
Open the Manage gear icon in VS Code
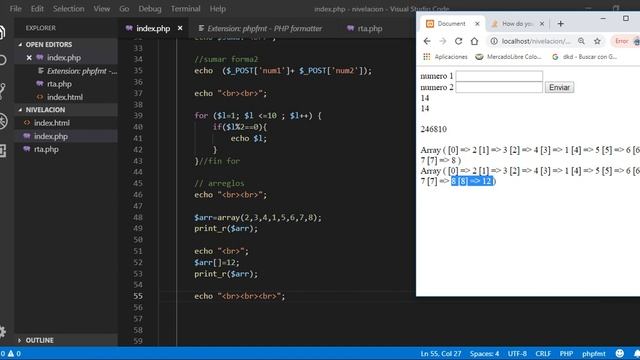(2, 331)
